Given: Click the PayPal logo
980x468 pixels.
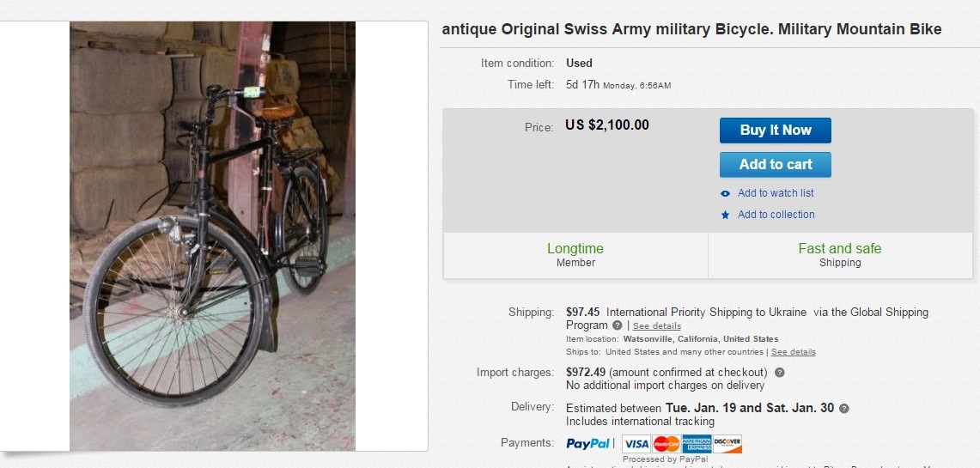Looking at the screenshot, I should click(x=587, y=444).
